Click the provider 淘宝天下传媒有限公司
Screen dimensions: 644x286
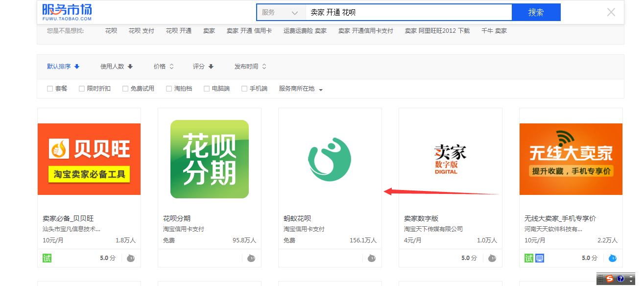click(433, 229)
